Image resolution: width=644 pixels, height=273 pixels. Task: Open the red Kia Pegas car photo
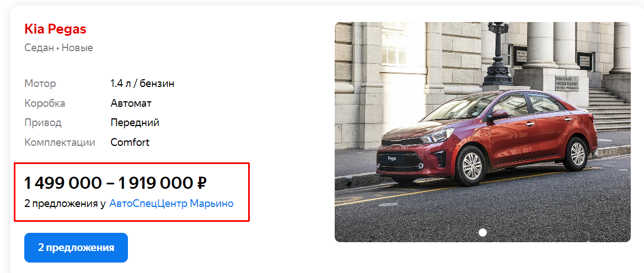point(482,132)
